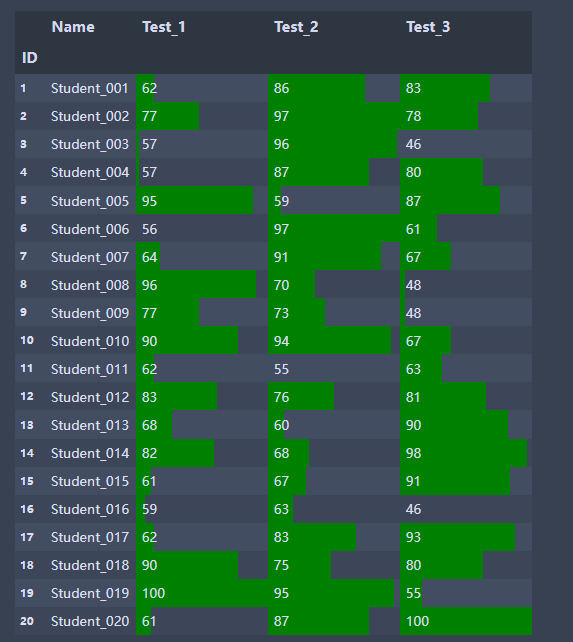
Task: Click the Name column header
Action: click(x=73, y=27)
